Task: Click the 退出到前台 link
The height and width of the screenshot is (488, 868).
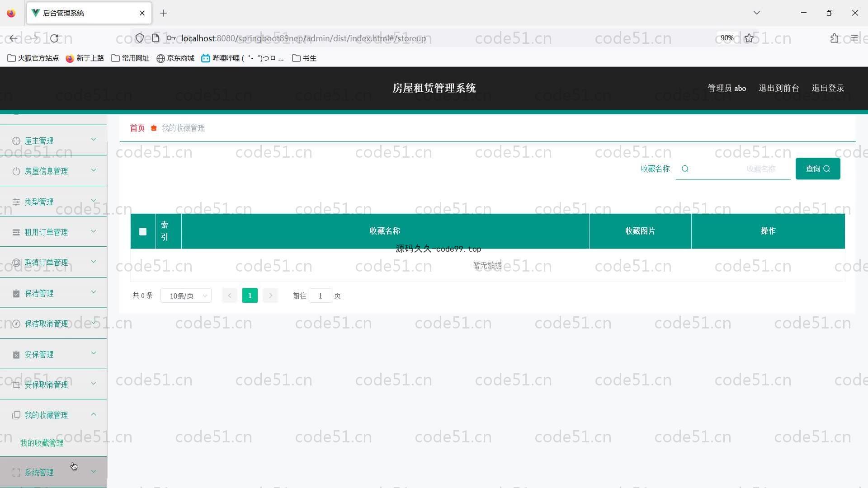Action: tap(778, 88)
